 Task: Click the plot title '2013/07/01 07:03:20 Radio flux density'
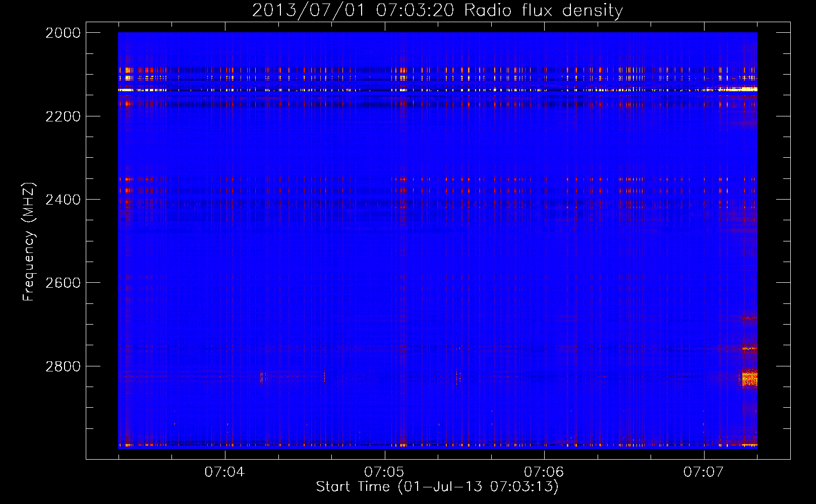[x=437, y=10]
